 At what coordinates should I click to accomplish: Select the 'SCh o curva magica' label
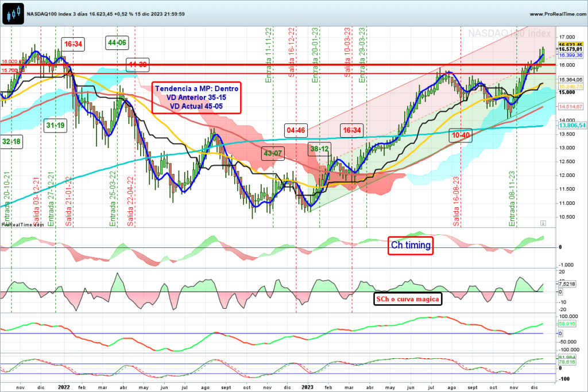coord(408,299)
